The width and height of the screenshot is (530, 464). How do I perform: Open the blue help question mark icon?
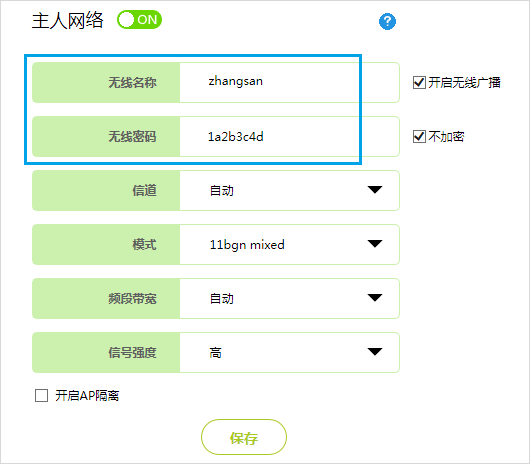pos(387,21)
